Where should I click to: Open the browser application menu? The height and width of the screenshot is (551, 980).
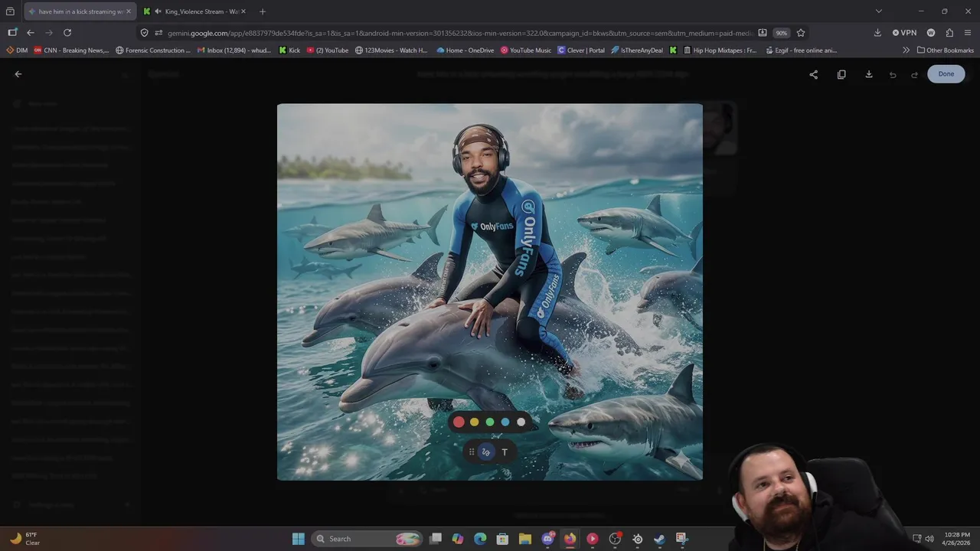[x=969, y=33]
